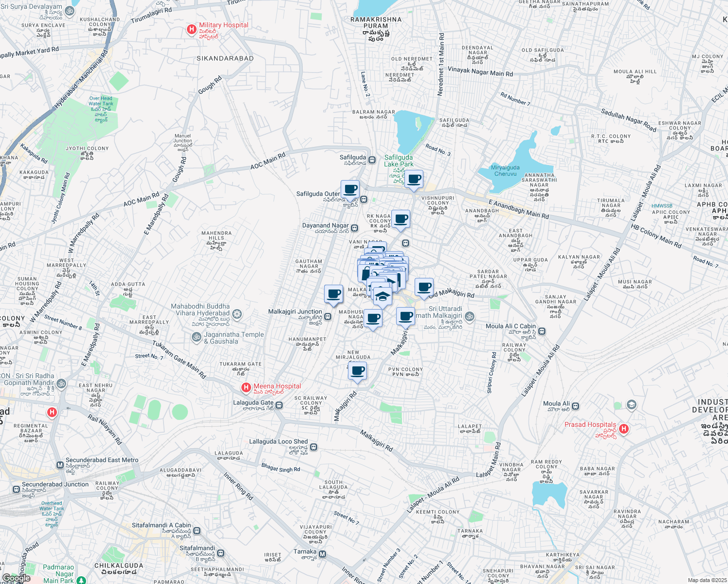Select the HB Colony Main Rd label
Image resolution: width=728 pixels, height=584 pixels.
(656, 236)
